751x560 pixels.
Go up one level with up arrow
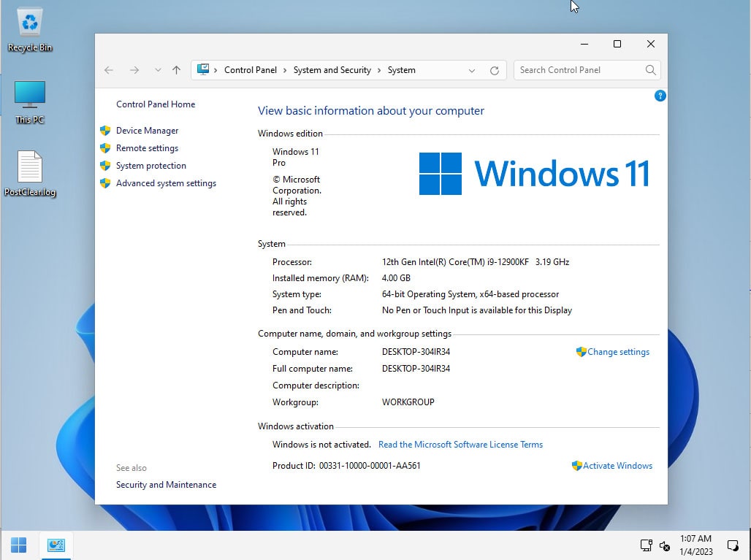click(x=176, y=70)
